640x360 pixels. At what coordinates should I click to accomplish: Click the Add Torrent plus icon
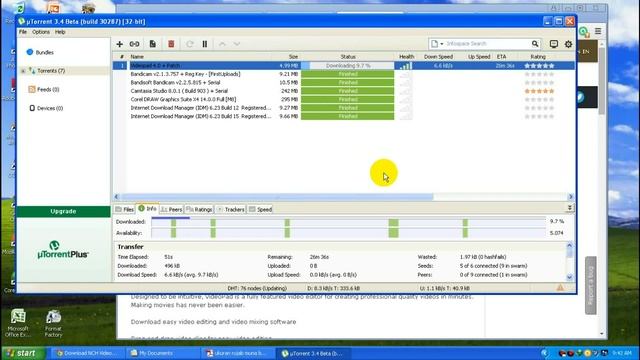point(120,44)
